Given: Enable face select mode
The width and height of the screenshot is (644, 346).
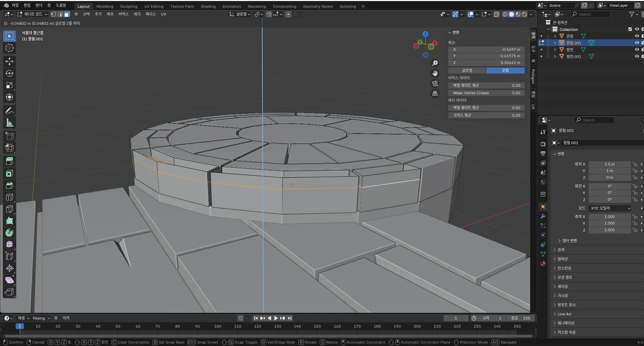Looking at the screenshot, I should (67, 14).
